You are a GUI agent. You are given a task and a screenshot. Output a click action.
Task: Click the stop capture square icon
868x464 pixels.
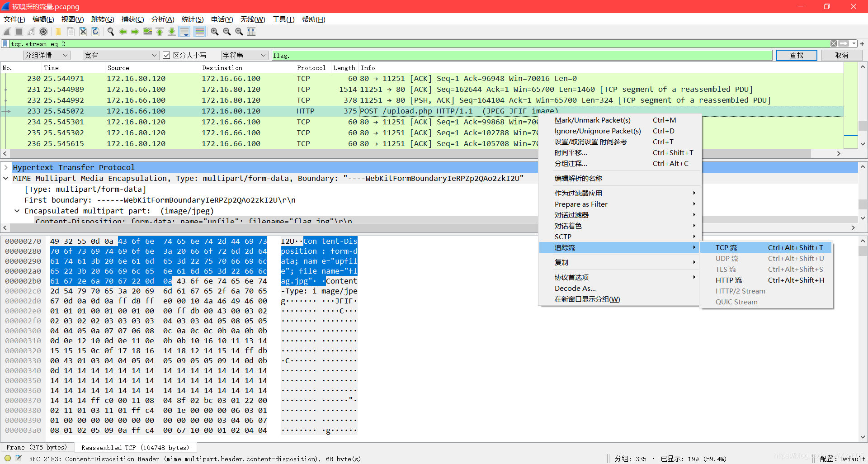click(x=19, y=32)
